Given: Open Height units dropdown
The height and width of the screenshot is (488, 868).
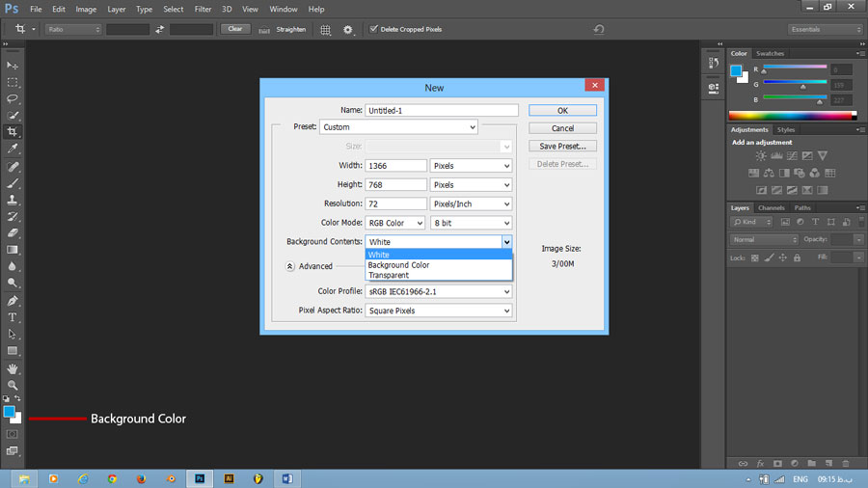Looking at the screenshot, I should (x=471, y=185).
